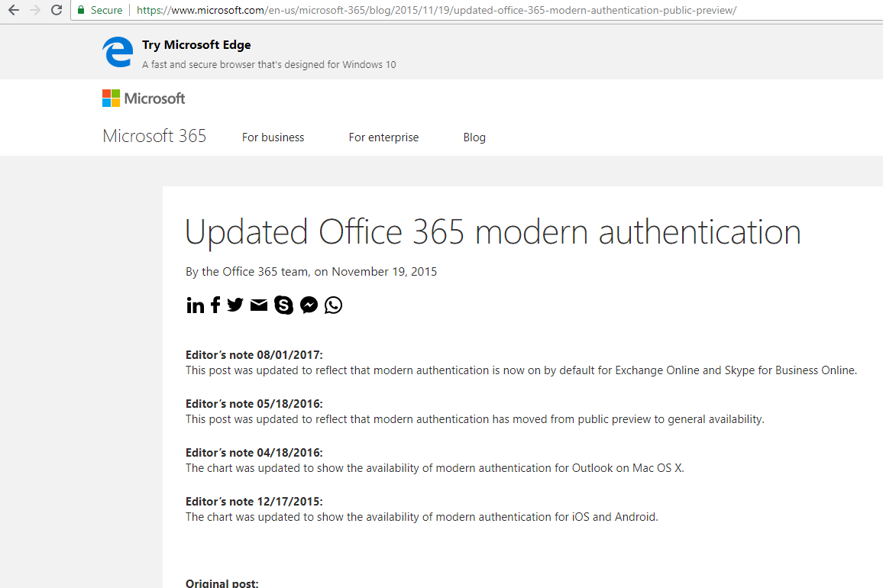
Task: Share the post via Email
Action: pos(259,305)
